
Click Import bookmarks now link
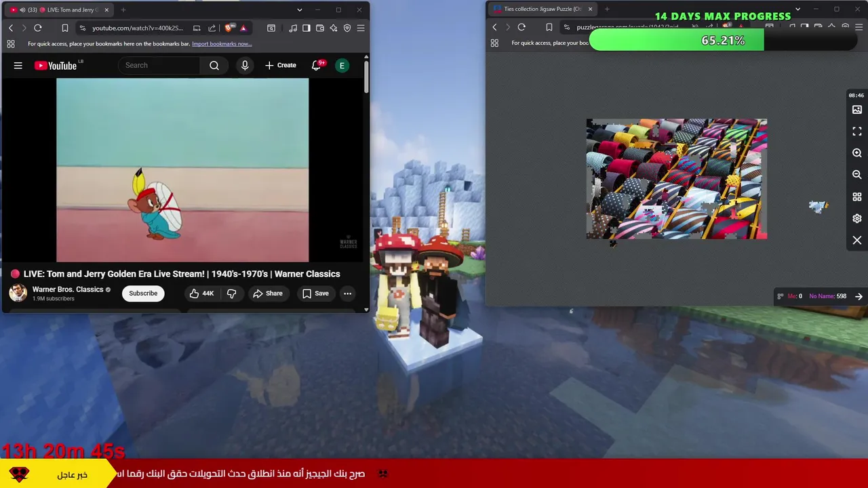[x=222, y=43]
